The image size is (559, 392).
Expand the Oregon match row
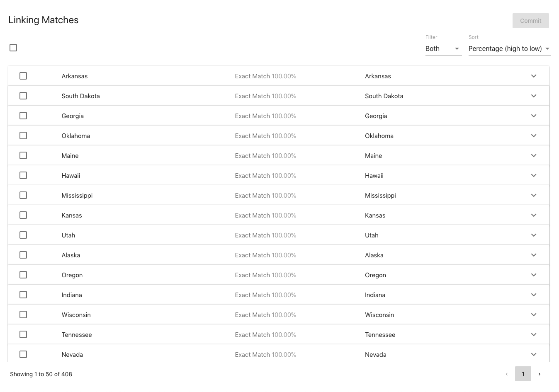[x=534, y=275]
